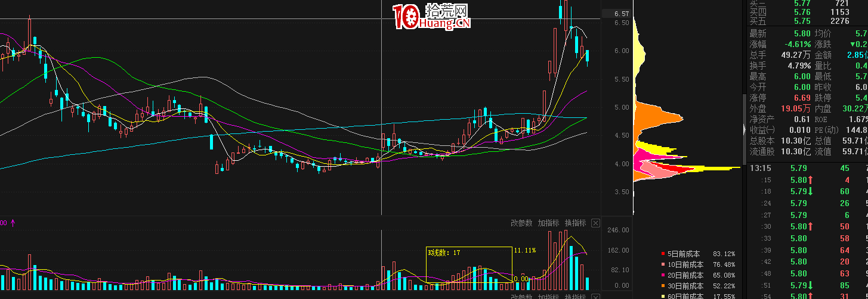Click the 净资产 value 0.61
Screen dimensions: 868x299
click(x=802, y=119)
